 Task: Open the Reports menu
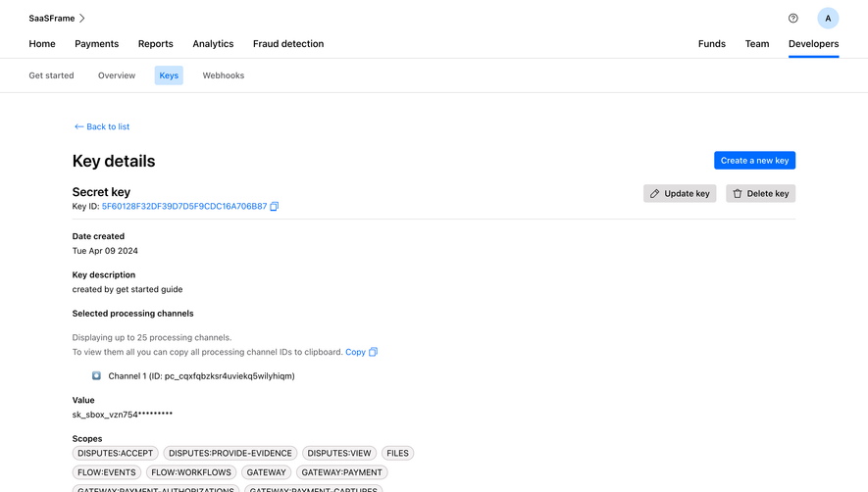point(156,44)
